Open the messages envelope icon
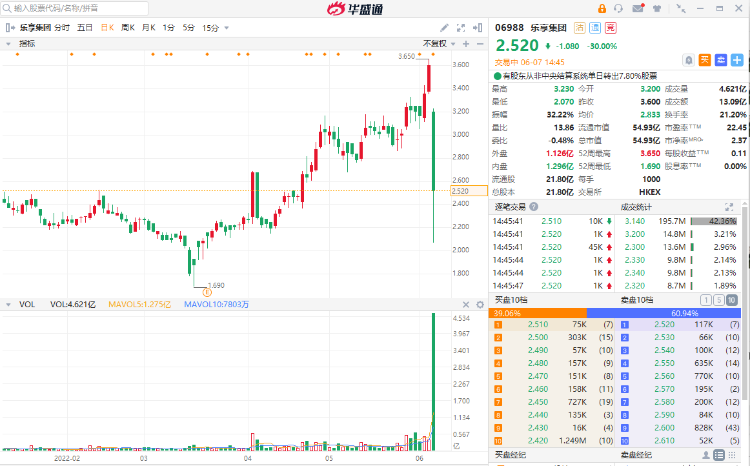Screen dimensions: 750x466 pos(638,8)
